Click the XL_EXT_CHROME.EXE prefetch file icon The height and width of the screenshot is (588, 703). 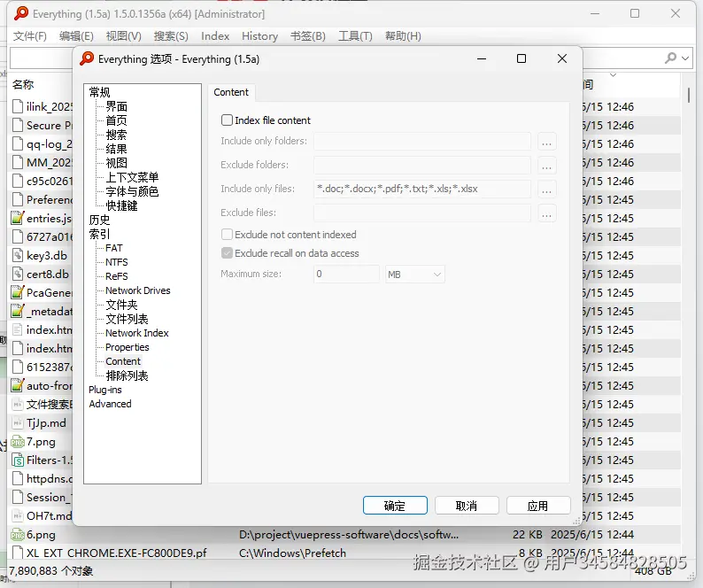(x=18, y=553)
